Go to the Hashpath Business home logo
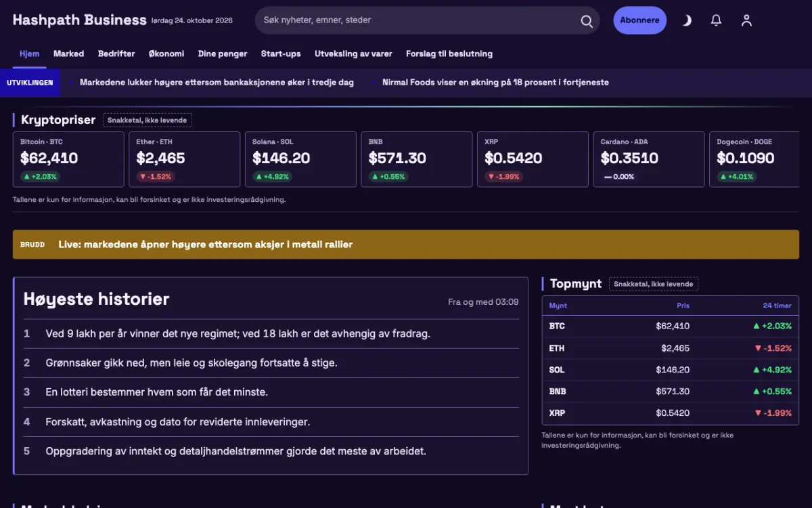 click(x=79, y=20)
